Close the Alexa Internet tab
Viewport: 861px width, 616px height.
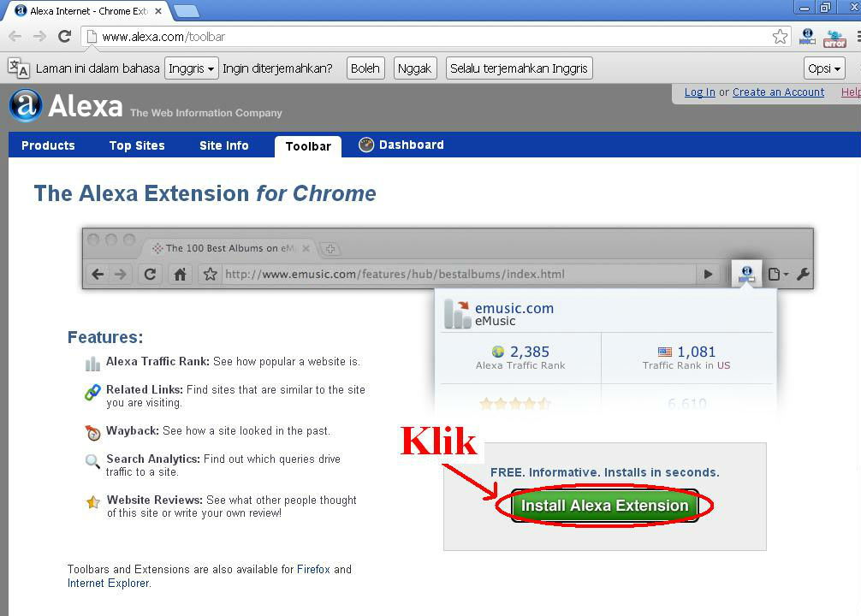pos(158,11)
